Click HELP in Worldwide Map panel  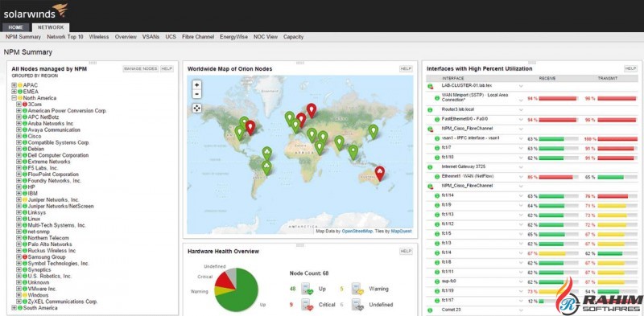click(x=406, y=69)
